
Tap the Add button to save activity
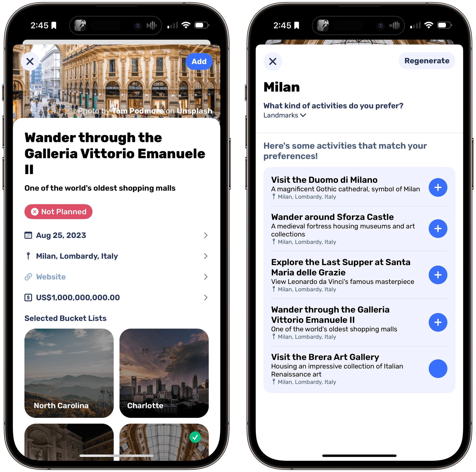(199, 60)
